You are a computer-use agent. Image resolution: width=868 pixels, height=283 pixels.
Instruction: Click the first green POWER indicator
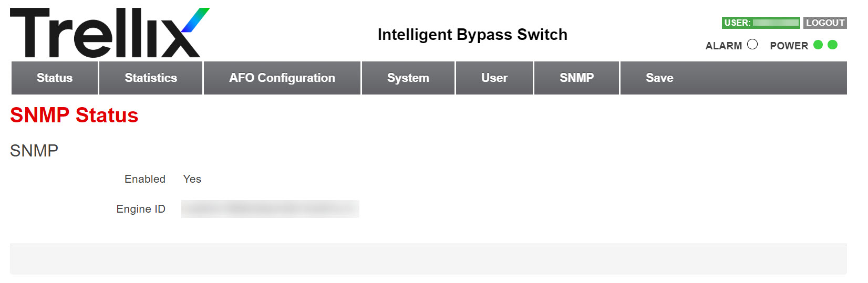(x=818, y=45)
